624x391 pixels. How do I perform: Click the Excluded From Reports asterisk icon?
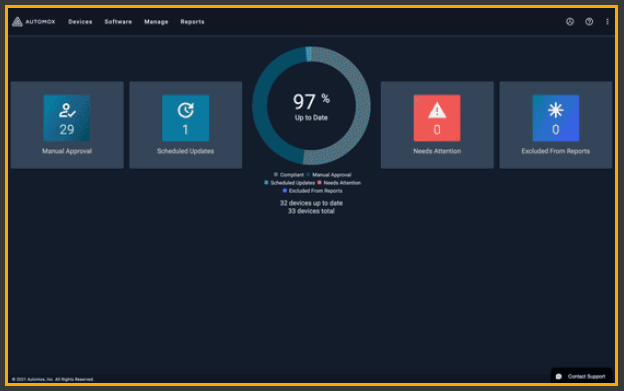[556, 110]
